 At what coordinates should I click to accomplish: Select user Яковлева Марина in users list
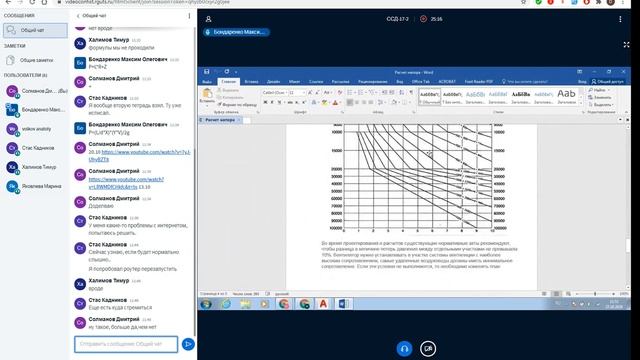coord(36,186)
